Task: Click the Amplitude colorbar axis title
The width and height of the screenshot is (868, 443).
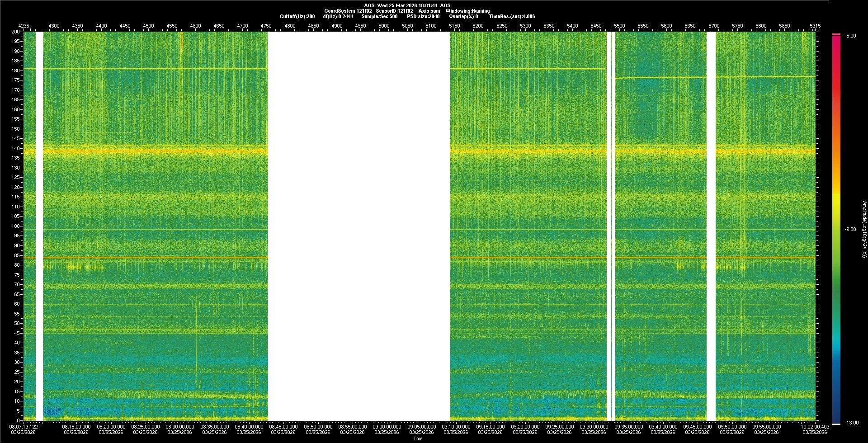Action: 864,230
